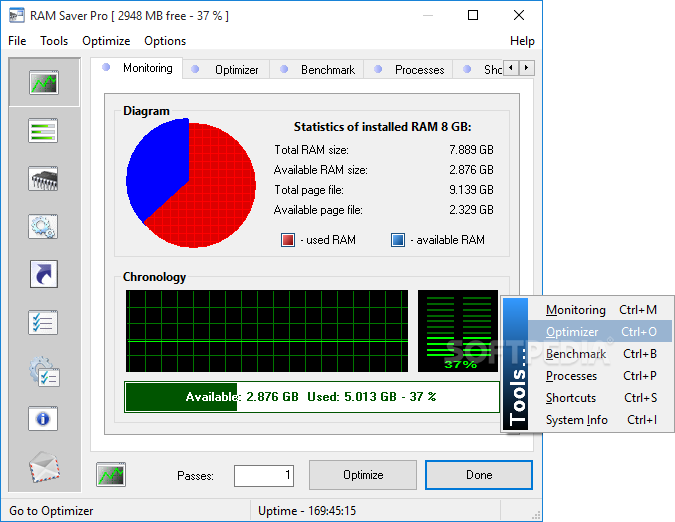
Task: Click the 'Go to Optimizer' status bar text
Action: coord(51,511)
